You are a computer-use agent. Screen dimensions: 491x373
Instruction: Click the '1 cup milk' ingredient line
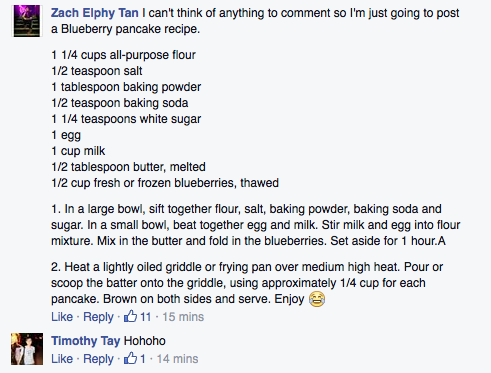pos(78,151)
